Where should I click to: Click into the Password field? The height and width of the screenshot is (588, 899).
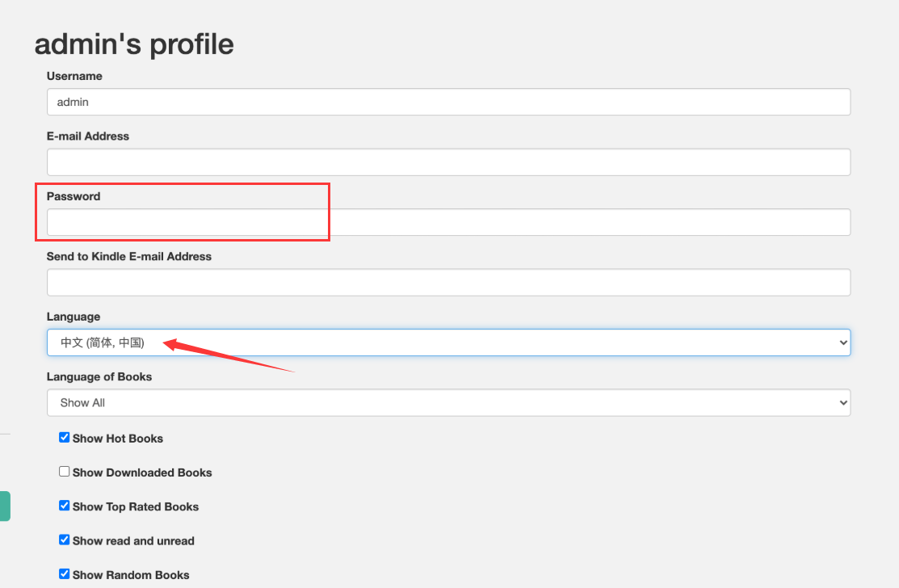tap(448, 223)
